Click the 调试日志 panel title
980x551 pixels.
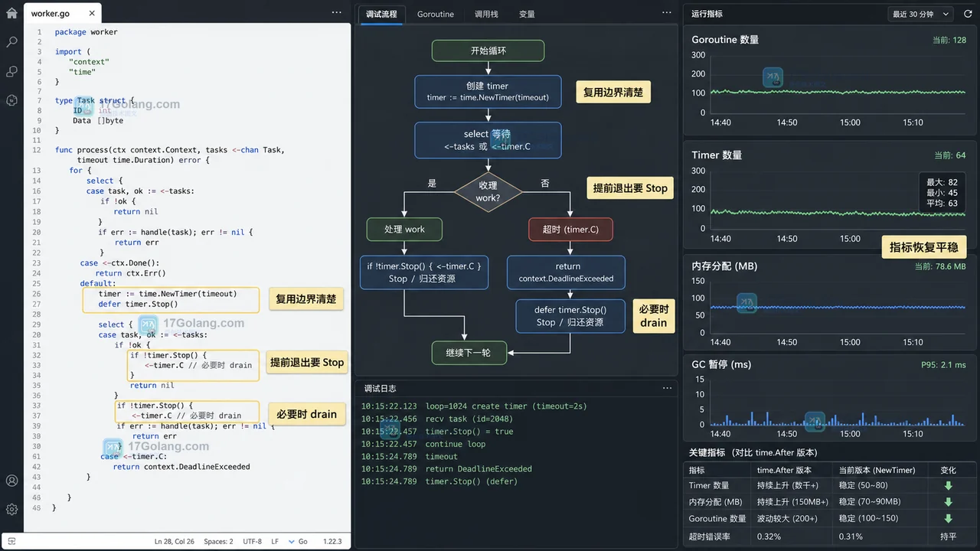click(380, 388)
